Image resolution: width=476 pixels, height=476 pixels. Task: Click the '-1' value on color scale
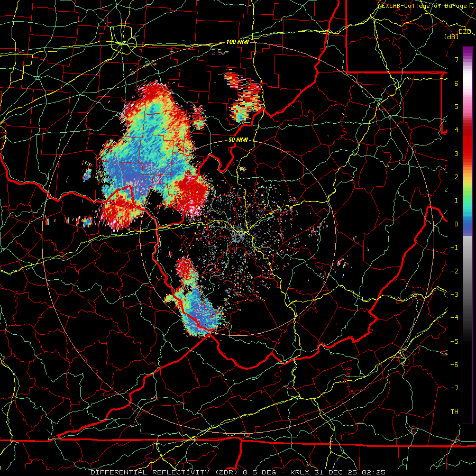(454, 248)
